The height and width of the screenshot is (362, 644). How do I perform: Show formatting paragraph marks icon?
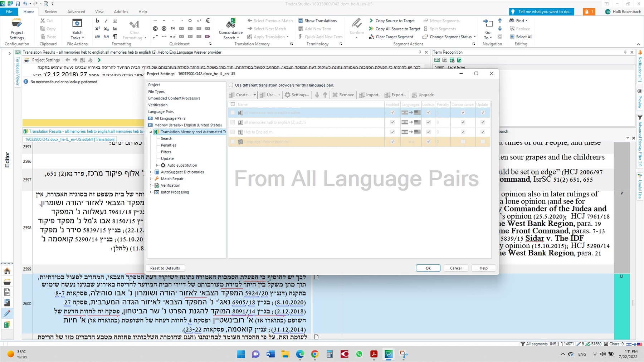115,36
